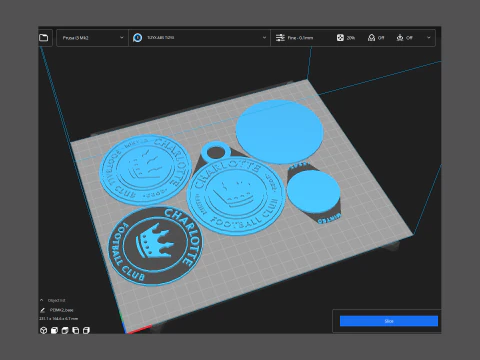Image resolution: width=480 pixels, height=360 pixels.
Task: Click the Fine - 0.1mm profile text
Action: pyautogui.click(x=300, y=38)
